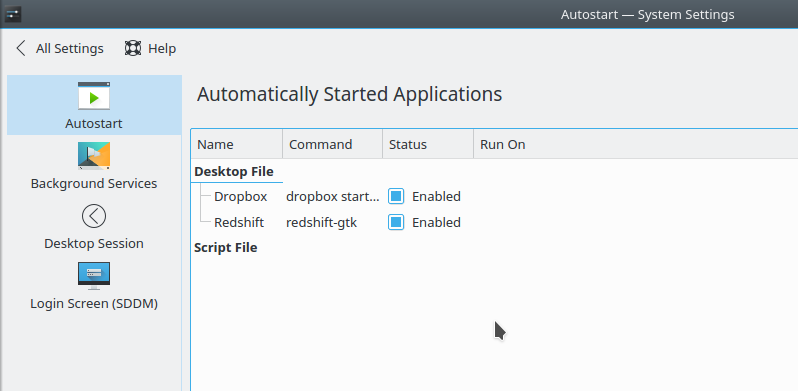Click the back arrow icon
This screenshot has width=798, height=391.
click(x=21, y=48)
